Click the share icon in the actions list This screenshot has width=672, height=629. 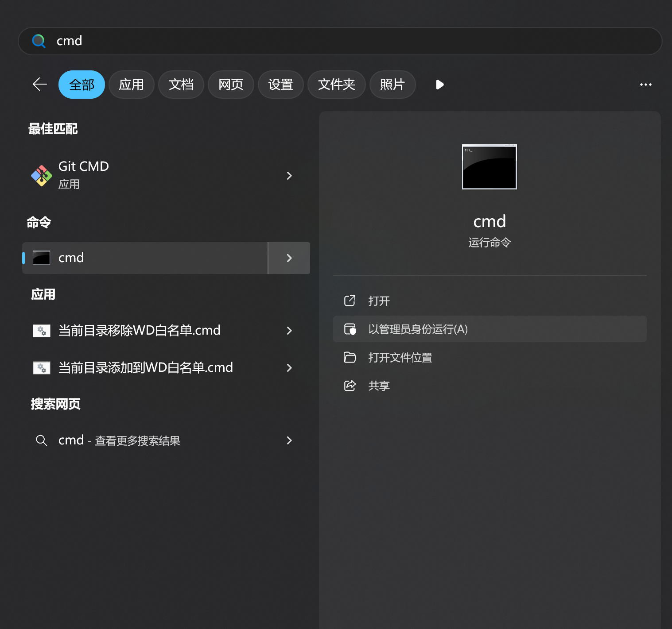point(350,386)
